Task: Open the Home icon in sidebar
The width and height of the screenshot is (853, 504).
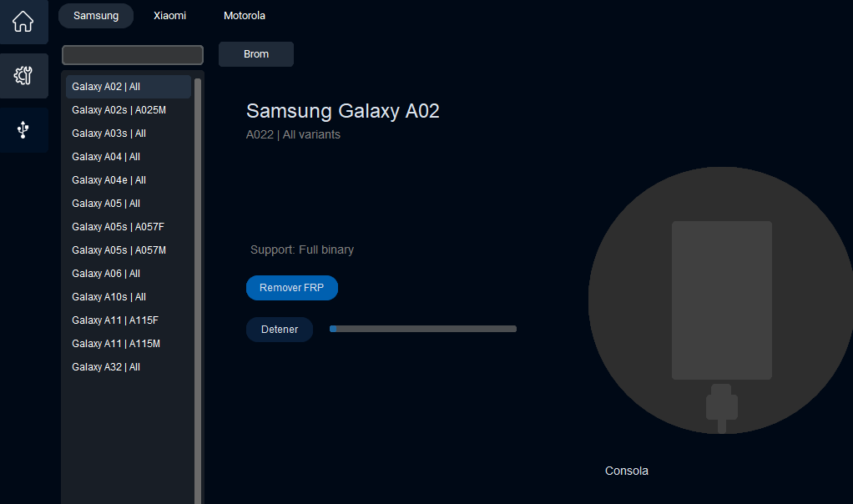Action: tap(23, 22)
